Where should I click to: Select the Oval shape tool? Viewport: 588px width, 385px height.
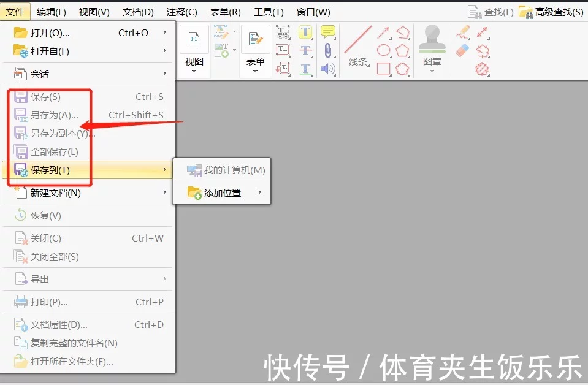[x=383, y=50]
